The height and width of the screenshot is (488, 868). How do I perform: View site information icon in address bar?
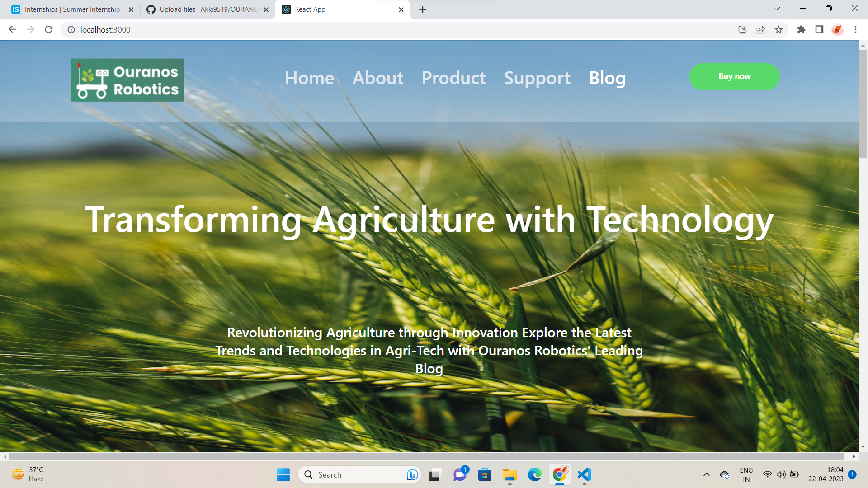click(71, 29)
